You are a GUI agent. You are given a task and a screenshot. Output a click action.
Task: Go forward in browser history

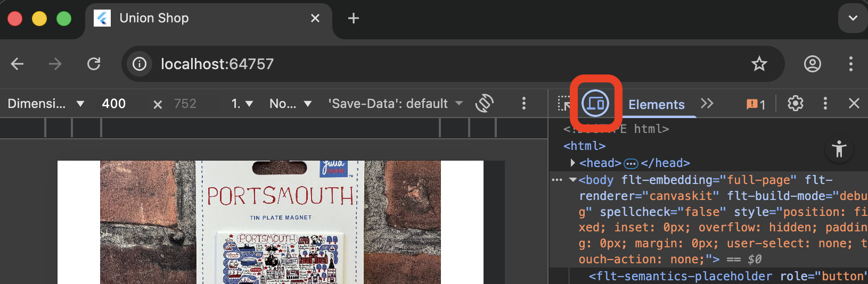(x=55, y=64)
